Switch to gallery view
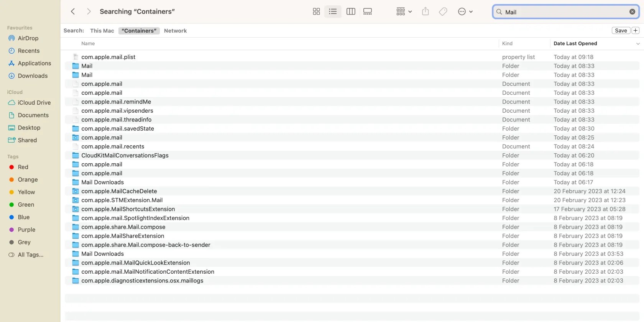 point(368,11)
